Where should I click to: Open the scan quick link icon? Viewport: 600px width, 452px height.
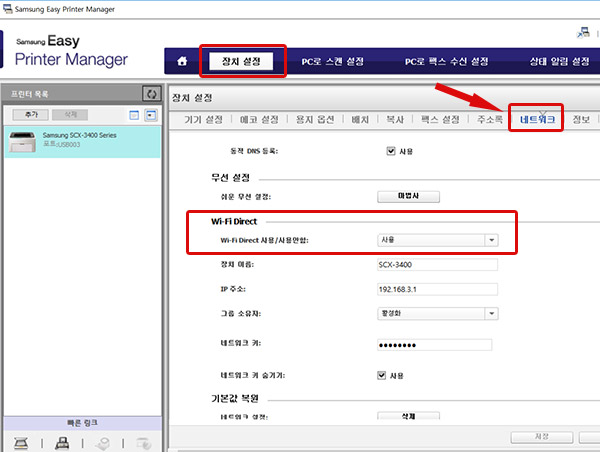coord(21,443)
